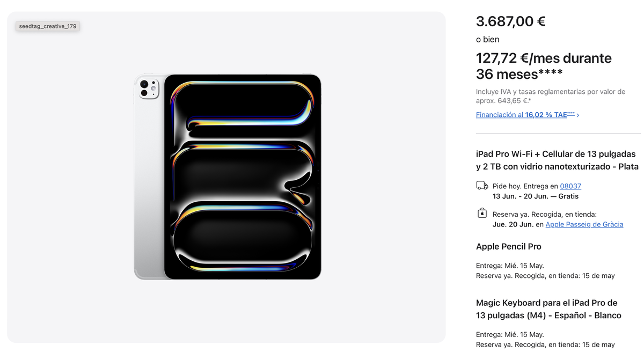Click the delivery truck icon
Screen dimensions: 644x352
(481, 185)
